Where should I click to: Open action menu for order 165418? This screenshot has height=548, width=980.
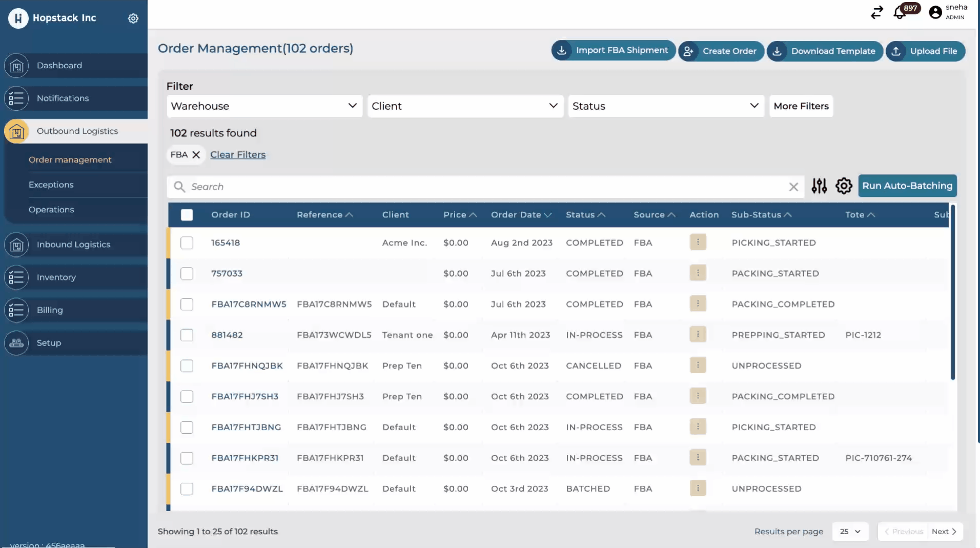698,242
